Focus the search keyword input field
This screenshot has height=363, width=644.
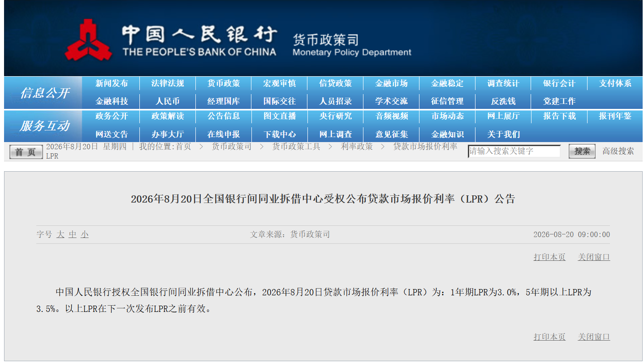[x=514, y=151]
